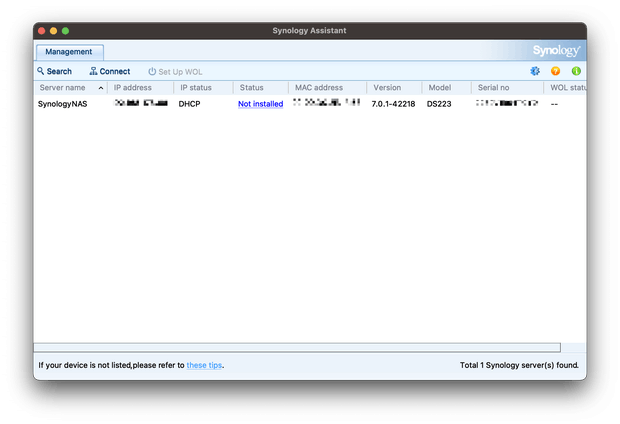Sort by Model column header
The height and width of the screenshot is (424, 620).
pyautogui.click(x=446, y=88)
